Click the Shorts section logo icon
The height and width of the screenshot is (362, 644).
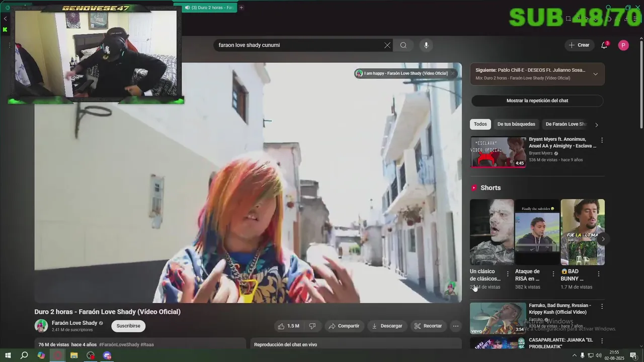pos(474,188)
